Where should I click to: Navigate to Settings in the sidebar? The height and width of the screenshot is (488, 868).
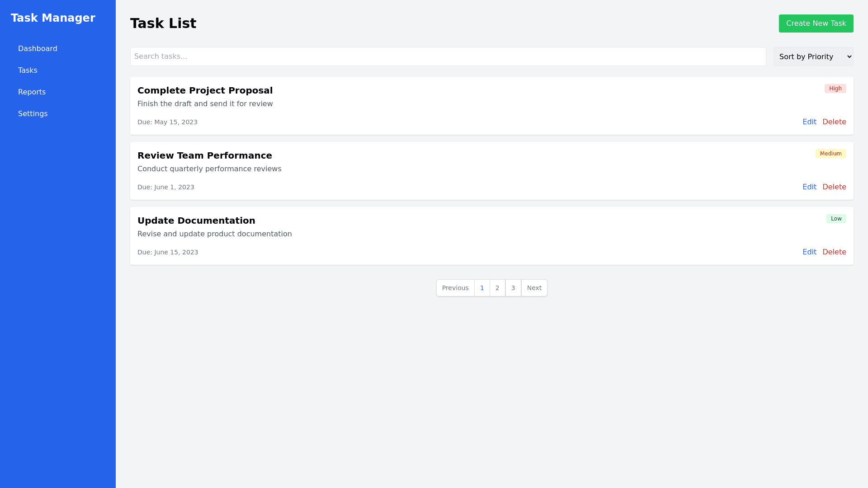click(x=33, y=114)
